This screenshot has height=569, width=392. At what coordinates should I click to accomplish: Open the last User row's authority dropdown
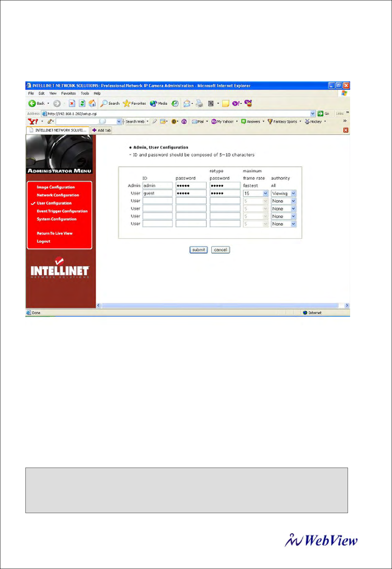294,224
